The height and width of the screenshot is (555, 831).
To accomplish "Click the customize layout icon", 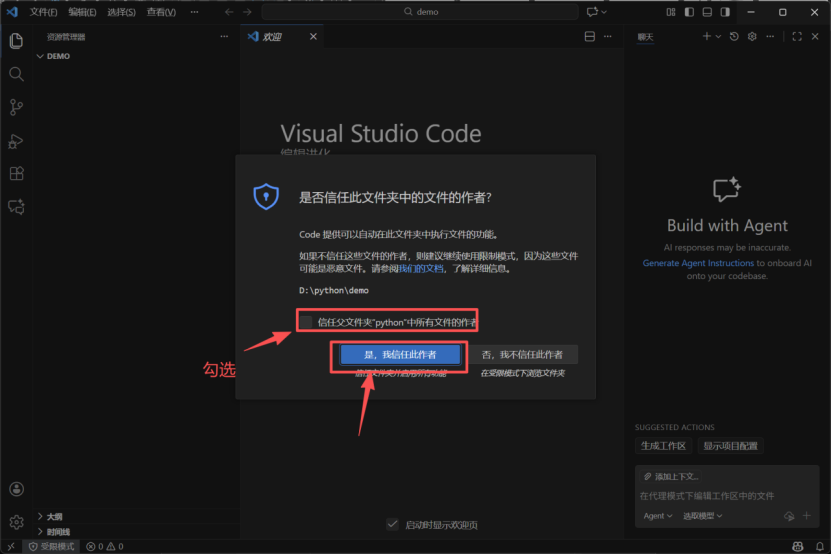I will click(671, 12).
